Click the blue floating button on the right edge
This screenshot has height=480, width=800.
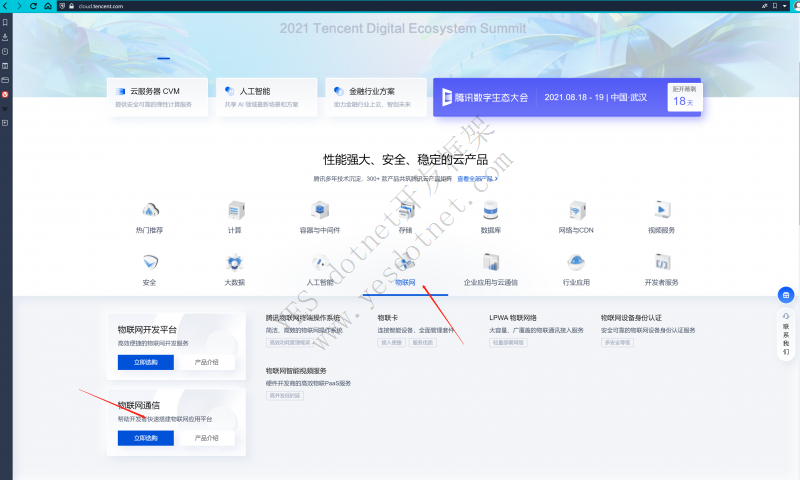click(786, 295)
